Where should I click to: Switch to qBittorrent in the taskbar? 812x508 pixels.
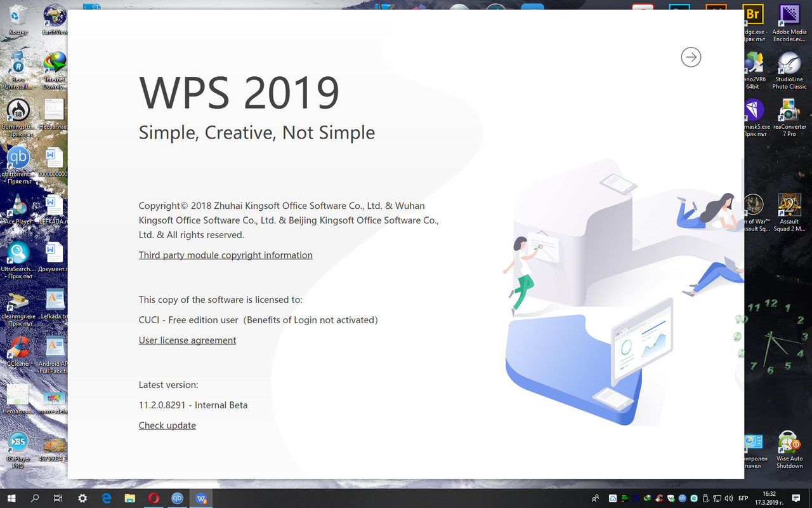(177, 498)
